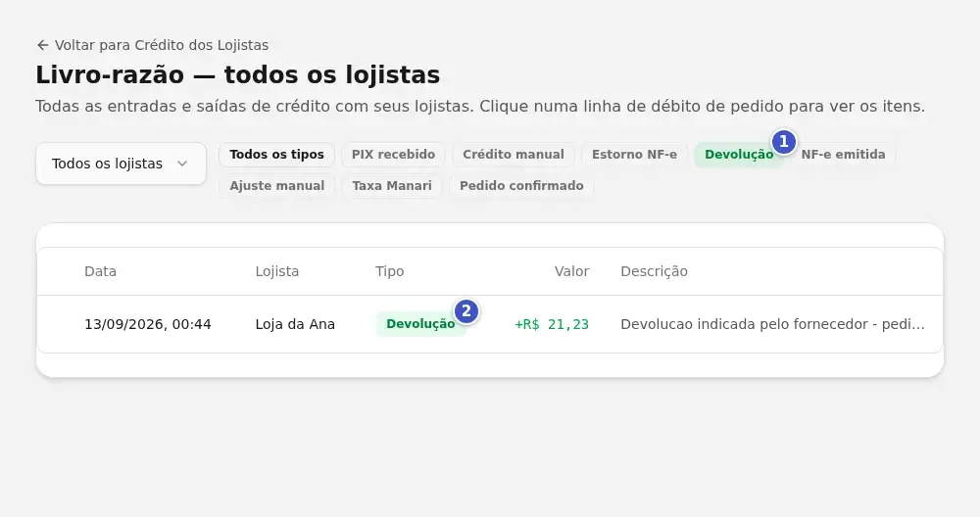The height and width of the screenshot is (517, 980).
Task: Select the Todos os tipos filter
Action: pos(277,155)
